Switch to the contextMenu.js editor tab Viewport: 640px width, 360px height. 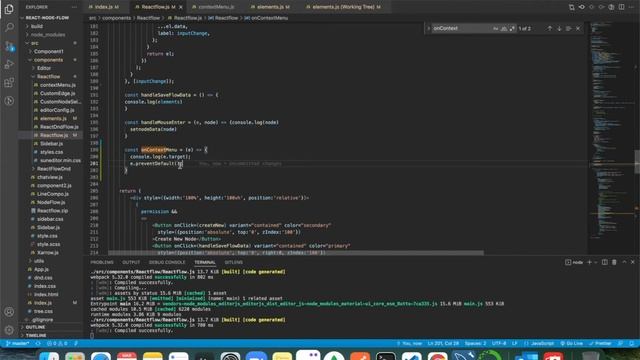[216, 7]
